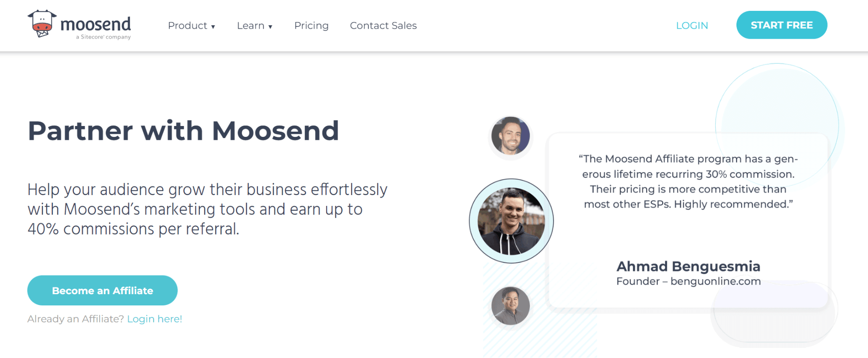Click the LOGIN link in header
The image size is (868, 358).
pos(692,26)
